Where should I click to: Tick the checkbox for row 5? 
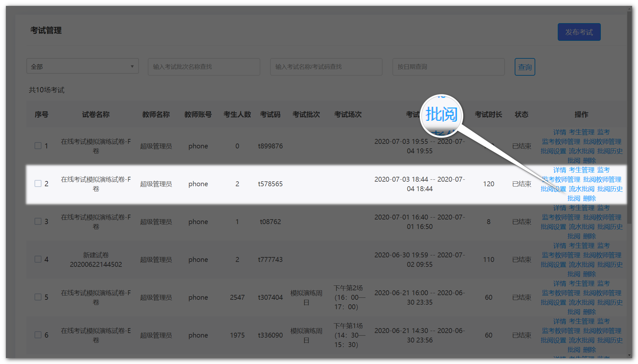pyautogui.click(x=38, y=297)
